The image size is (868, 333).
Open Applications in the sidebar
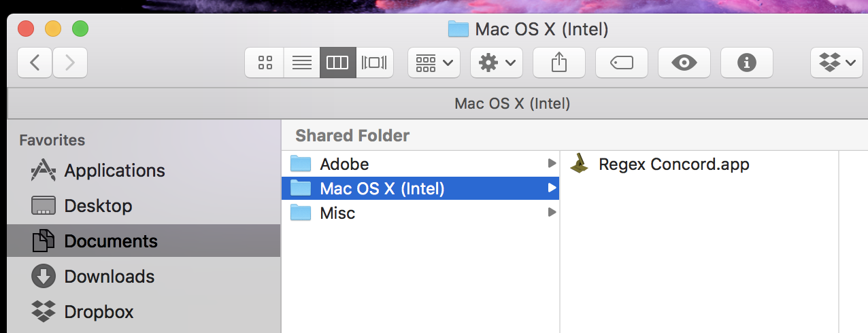[114, 171]
